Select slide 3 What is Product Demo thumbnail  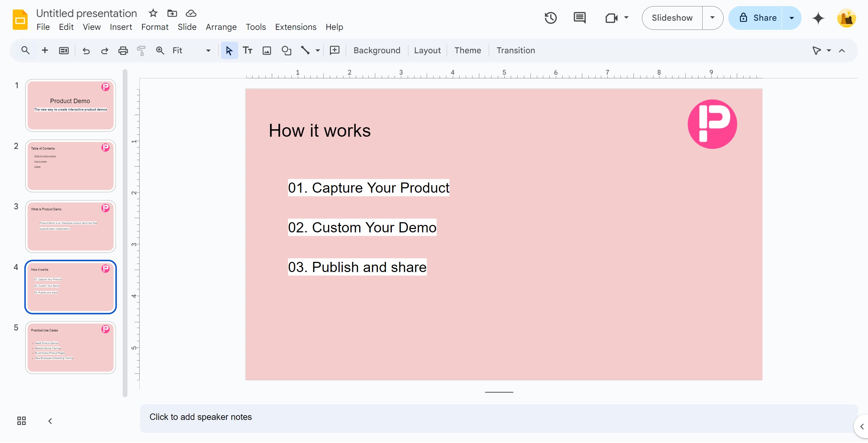click(x=70, y=227)
